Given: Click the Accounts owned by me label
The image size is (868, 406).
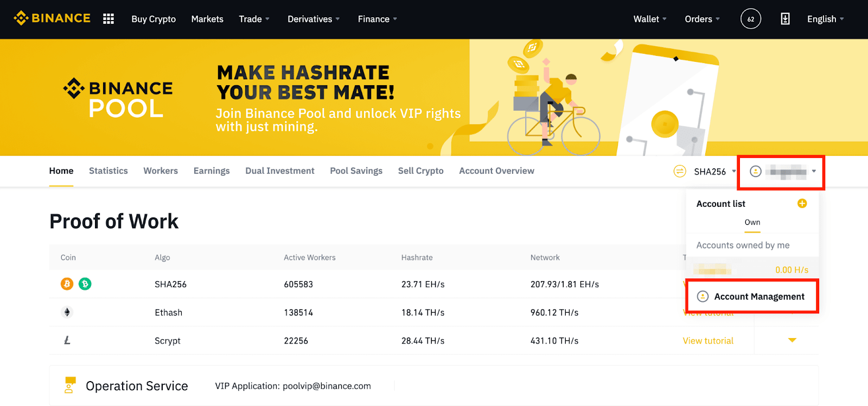Looking at the screenshot, I should click(x=743, y=245).
